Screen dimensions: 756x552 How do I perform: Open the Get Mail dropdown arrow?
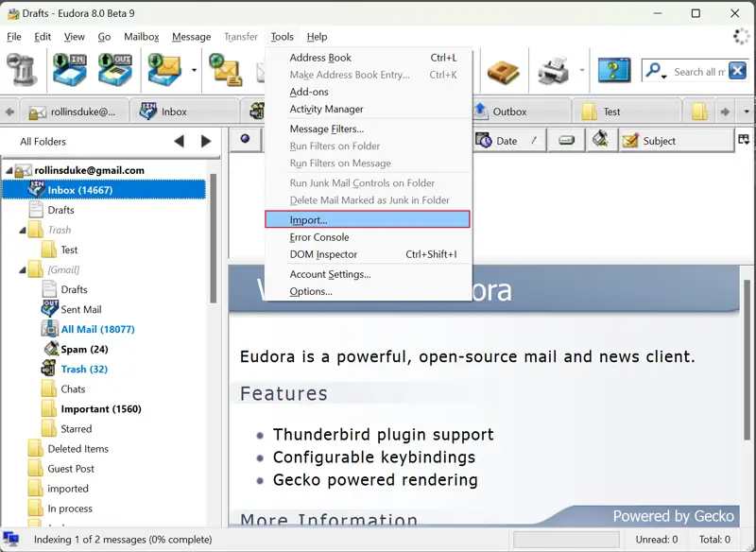[194, 70]
